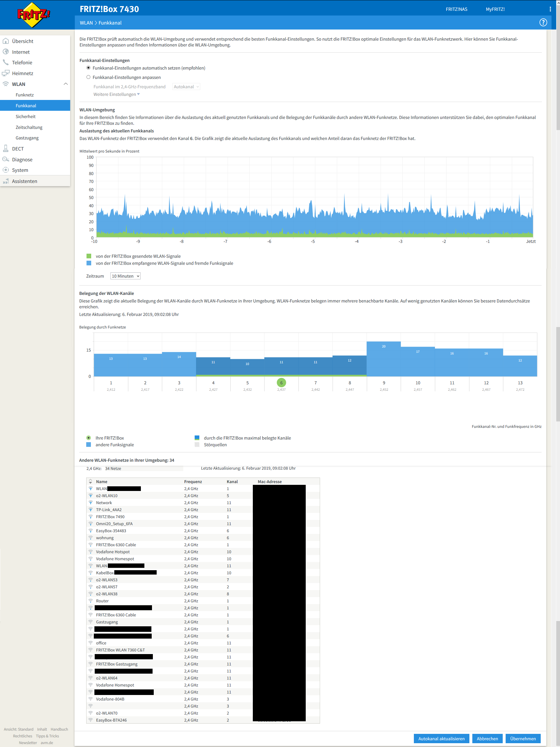Click wifi signal icon of o2-WLAN10 row
560x747 pixels.
tap(91, 495)
